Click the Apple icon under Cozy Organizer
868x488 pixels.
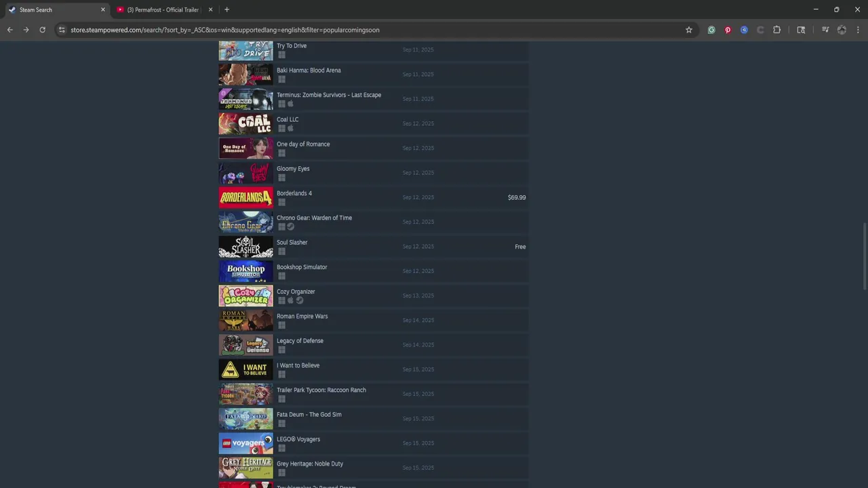290,300
